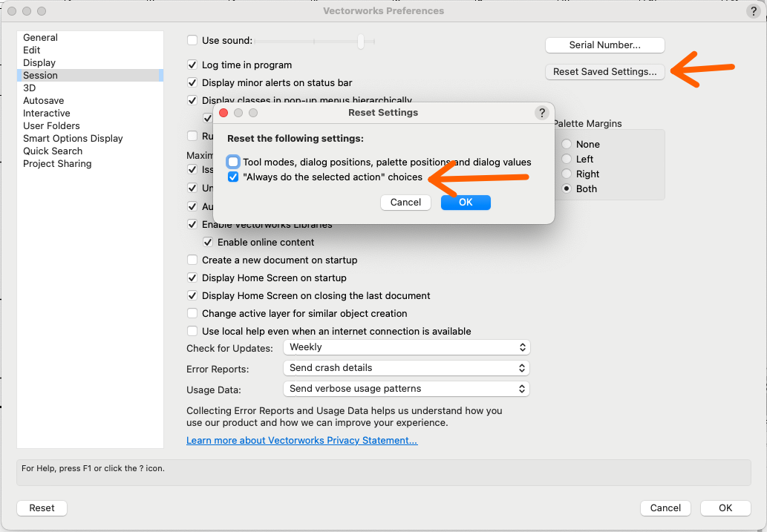Click the Help icon on Vectorworks Preferences
The image size is (767, 532).
752,11
